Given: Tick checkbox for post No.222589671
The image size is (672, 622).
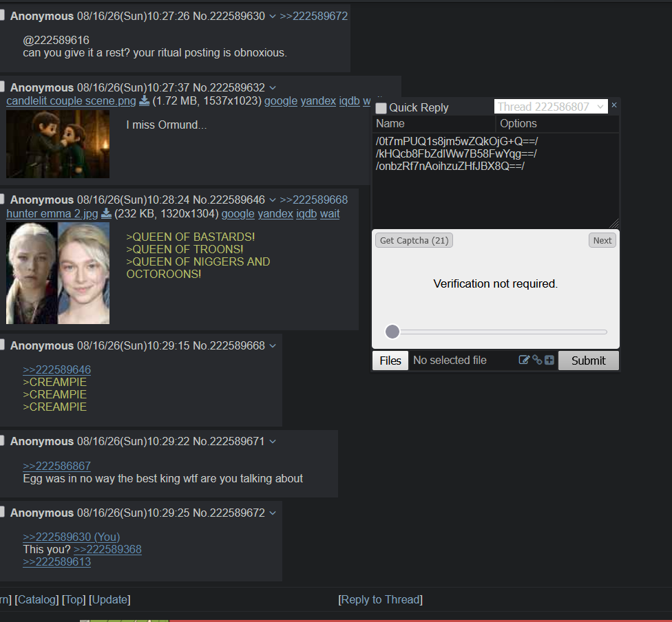Looking at the screenshot, I should [x=1, y=441].
